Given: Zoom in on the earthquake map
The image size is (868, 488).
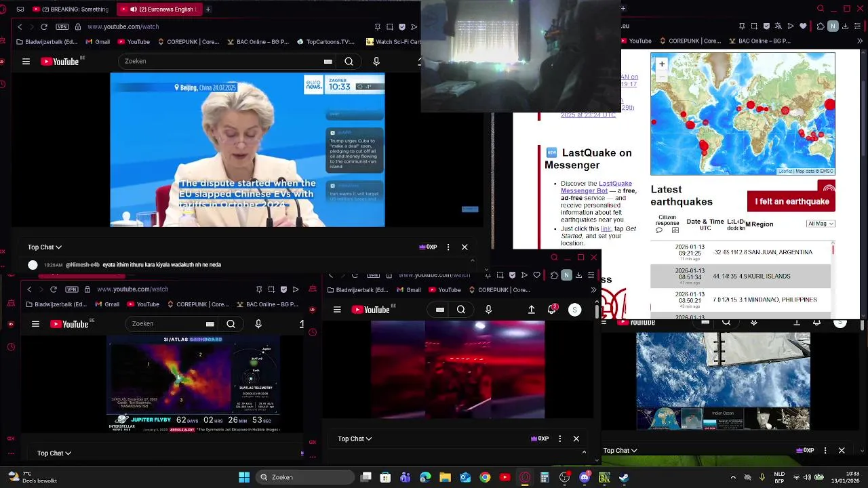Looking at the screenshot, I should coord(662,64).
